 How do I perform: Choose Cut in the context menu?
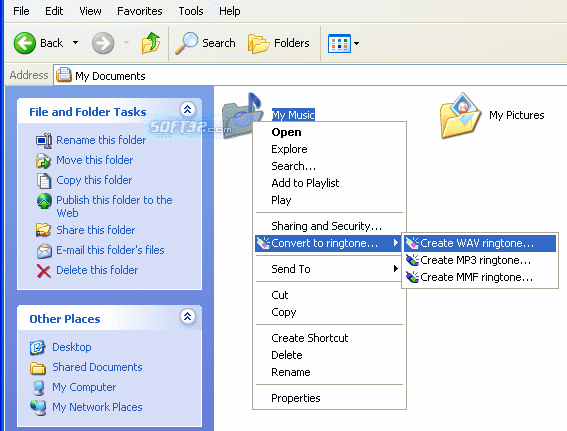tap(329, 295)
